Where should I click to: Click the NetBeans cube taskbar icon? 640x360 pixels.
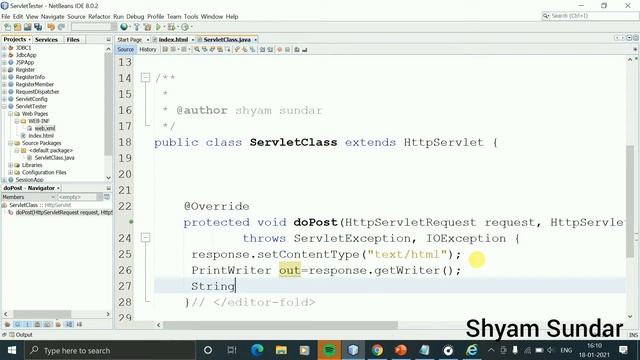click(x=353, y=350)
